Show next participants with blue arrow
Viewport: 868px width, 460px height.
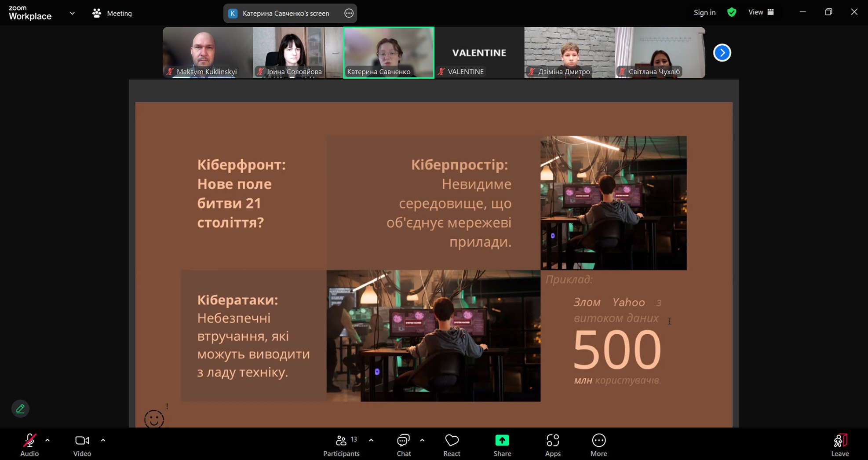tap(722, 53)
